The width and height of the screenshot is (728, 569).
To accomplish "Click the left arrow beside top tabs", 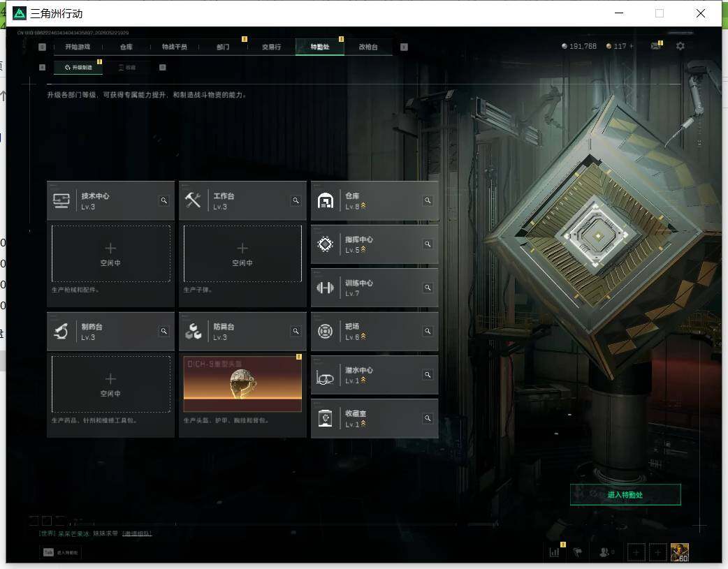I will [42, 47].
